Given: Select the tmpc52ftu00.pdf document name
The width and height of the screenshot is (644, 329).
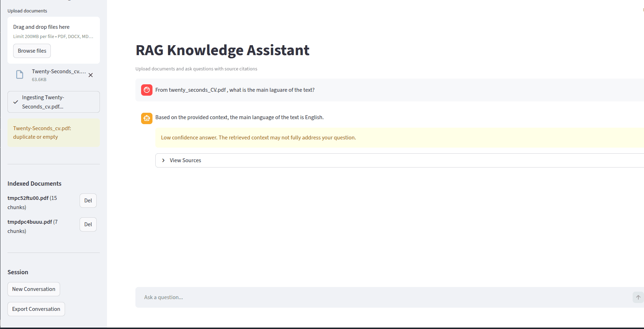Looking at the screenshot, I should pos(28,198).
